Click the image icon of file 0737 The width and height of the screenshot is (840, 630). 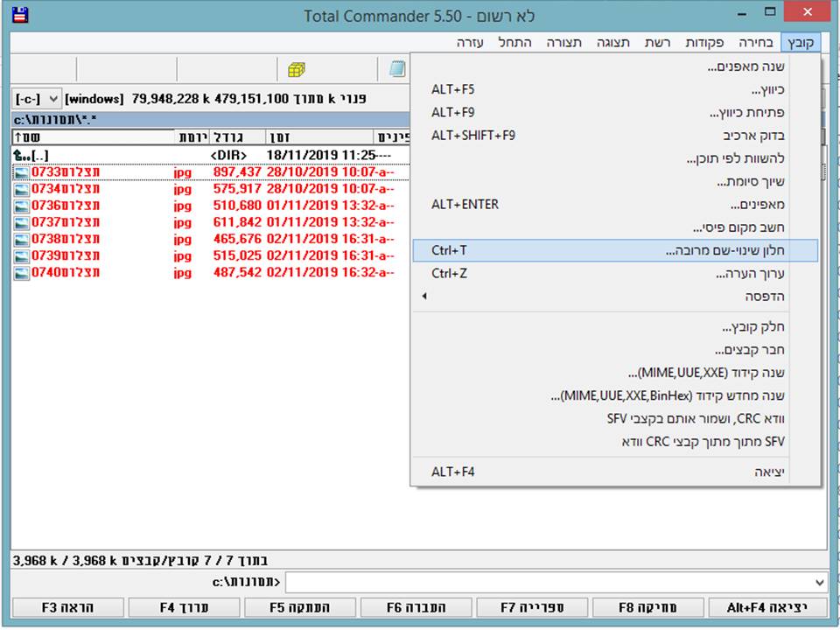[21, 222]
